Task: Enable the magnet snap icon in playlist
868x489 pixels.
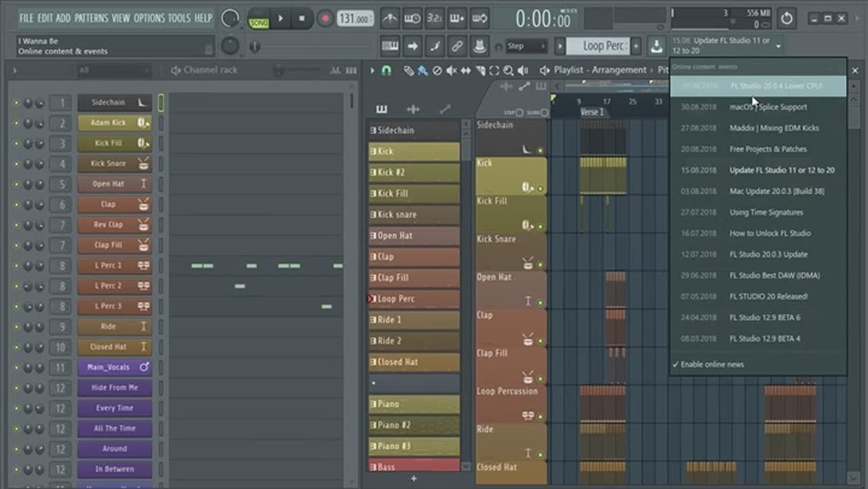Action: 387,71
